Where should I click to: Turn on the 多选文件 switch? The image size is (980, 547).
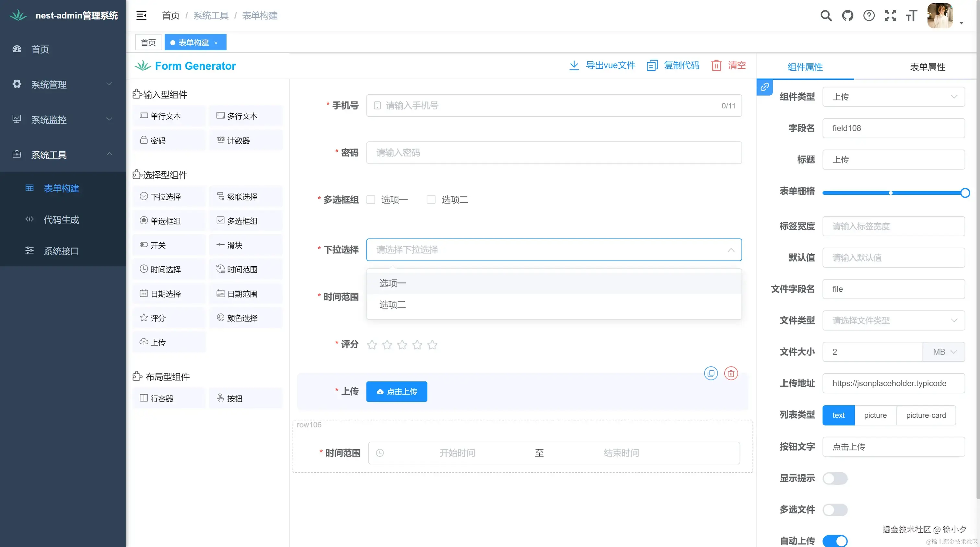click(x=835, y=510)
